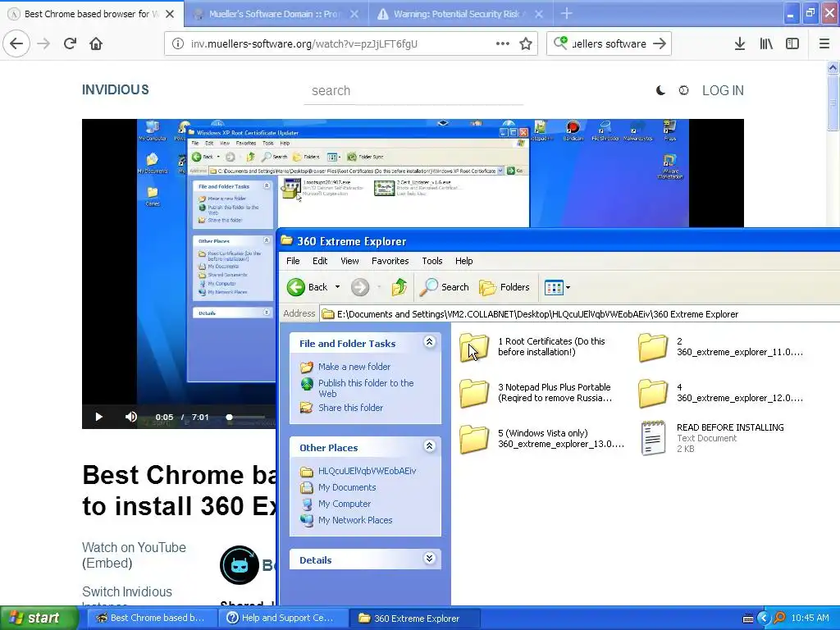The height and width of the screenshot is (630, 840).
Task: Go to INVIDIOUS home link
Action: pos(115,90)
